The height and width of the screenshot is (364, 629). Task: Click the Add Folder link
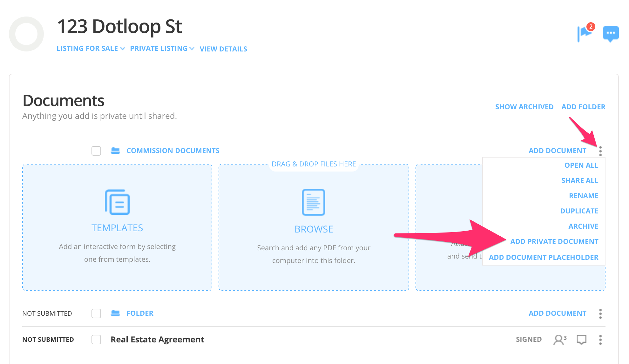click(x=583, y=107)
